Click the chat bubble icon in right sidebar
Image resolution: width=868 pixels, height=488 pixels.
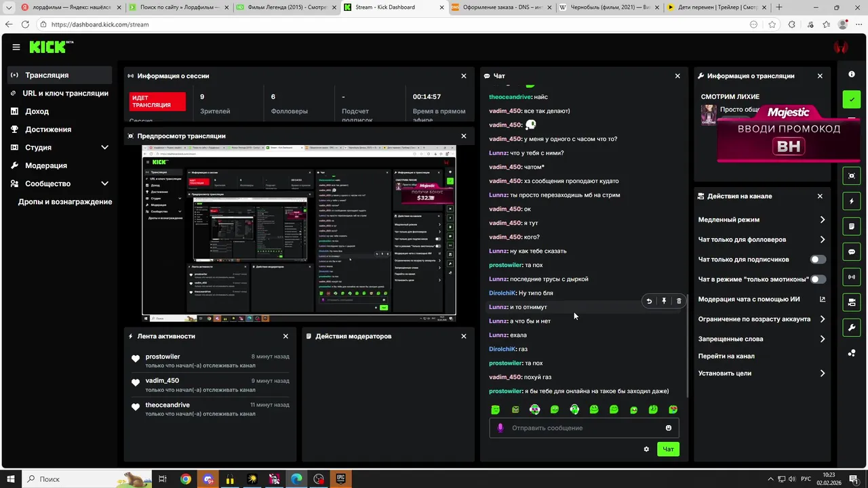(852, 251)
